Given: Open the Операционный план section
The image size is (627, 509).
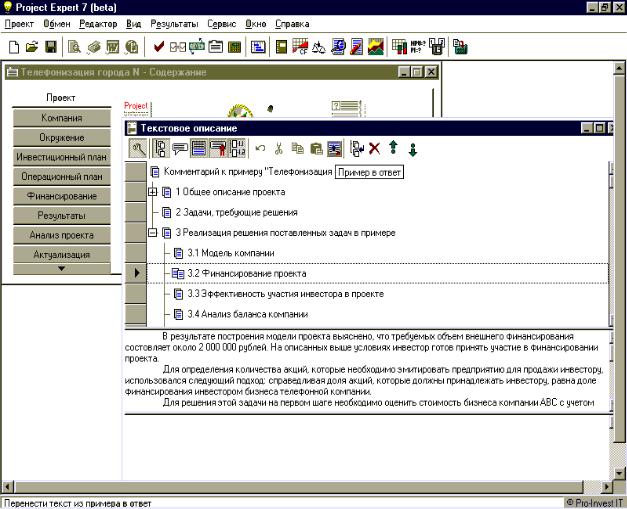Looking at the screenshot, I should [62, 177].
